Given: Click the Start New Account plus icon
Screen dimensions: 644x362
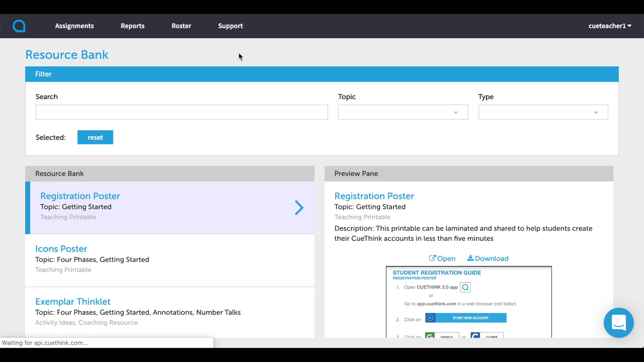Looking at the screenshot, I should (x=430, y=318).
